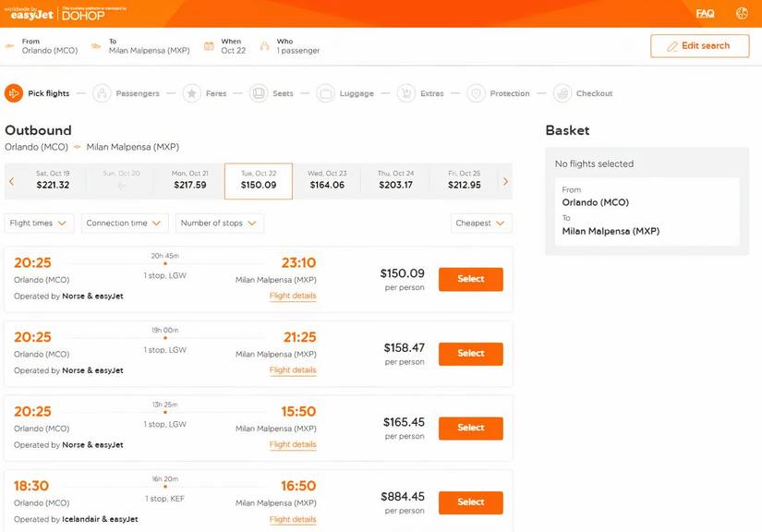The height and width of the screenshot is (532, 762).
Task: Select the $158.47 flight
Action: (x=470, y=353)
